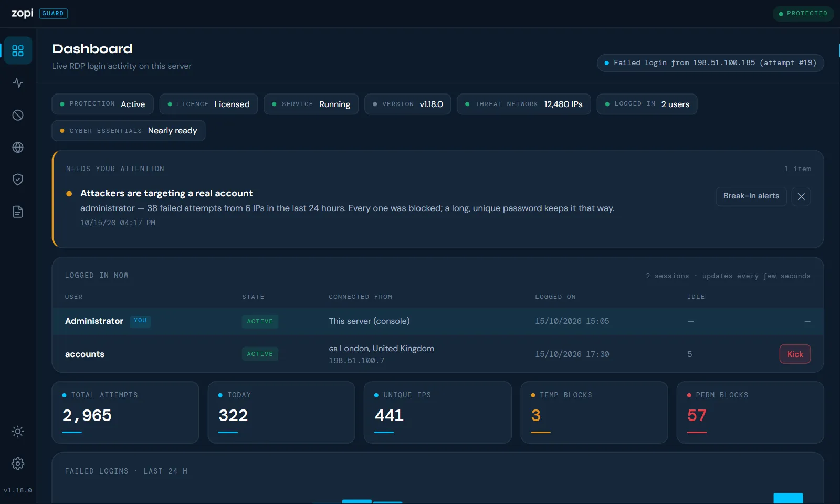Click the Failed Logins Last 24 H heading

tap(126, 471)
